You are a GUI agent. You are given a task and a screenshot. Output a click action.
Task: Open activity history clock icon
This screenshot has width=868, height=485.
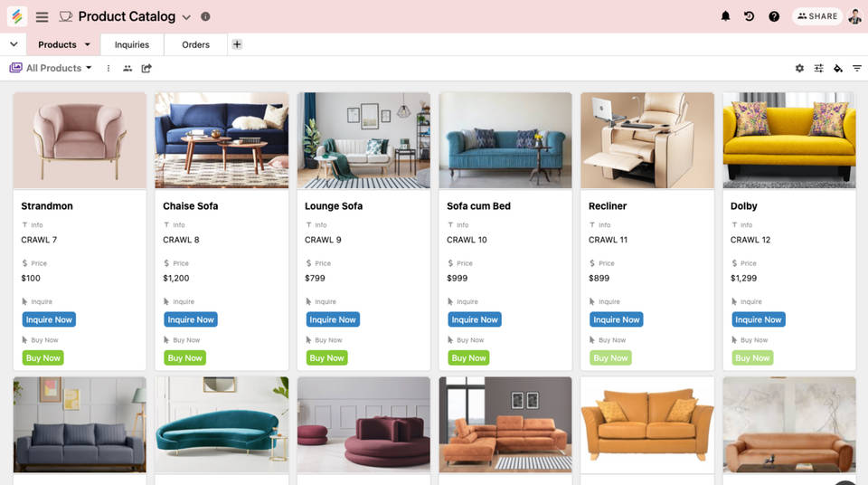point(749,16)
